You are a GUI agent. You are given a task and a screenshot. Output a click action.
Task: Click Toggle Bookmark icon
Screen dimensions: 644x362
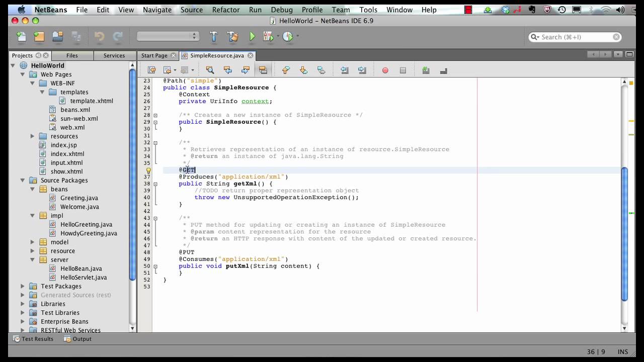tap(321, 70)
